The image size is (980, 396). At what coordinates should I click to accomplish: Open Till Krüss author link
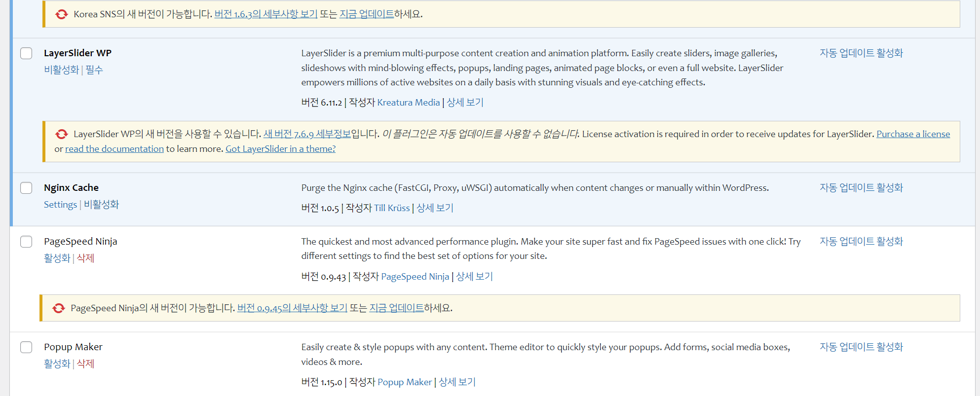click(x=392, y=208)
